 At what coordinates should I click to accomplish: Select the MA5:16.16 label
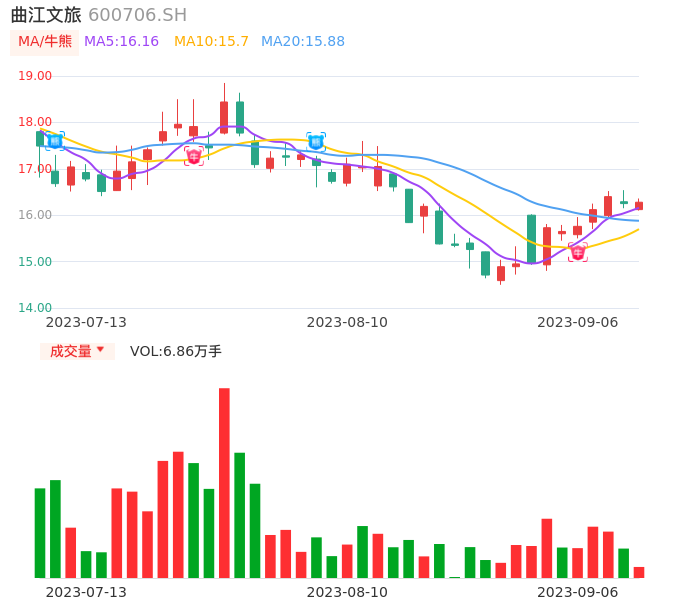[x=121, y=42]
